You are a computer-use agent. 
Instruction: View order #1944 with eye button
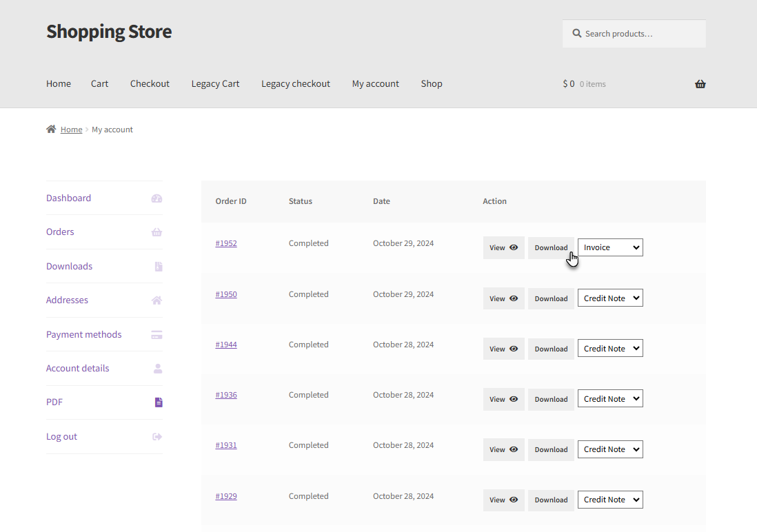(x=503, y=349)
